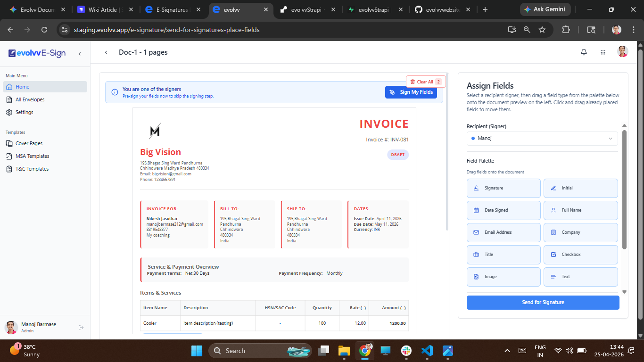Open the Windows Start menu
644x362 pixels.
[x=197, y=351]
